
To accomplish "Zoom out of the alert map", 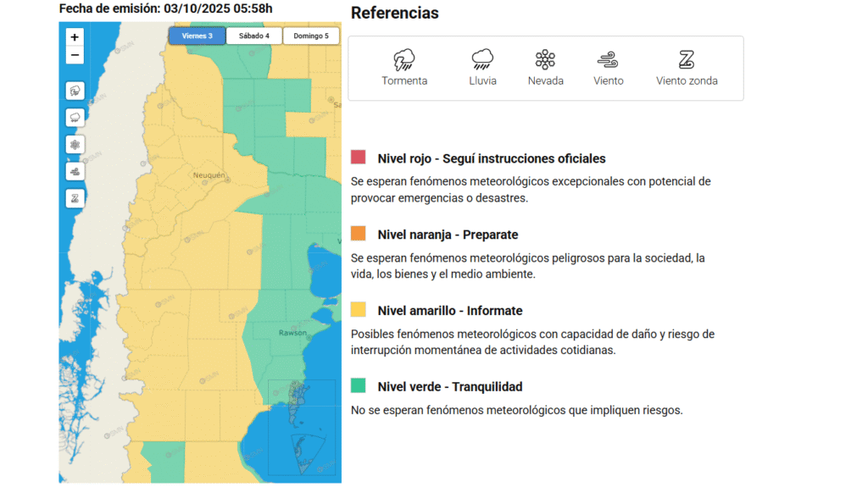I will click(75, 55).
